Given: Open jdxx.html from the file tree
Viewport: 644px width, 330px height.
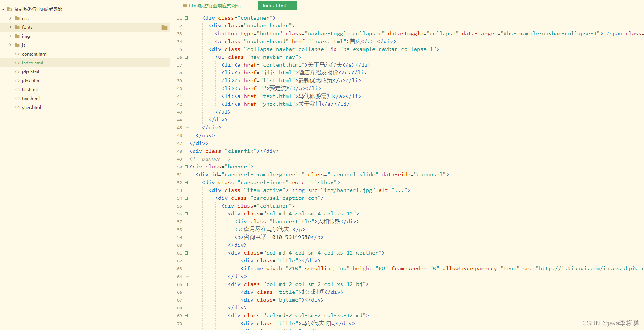Looking at the screenshot, I should point(31,81).
